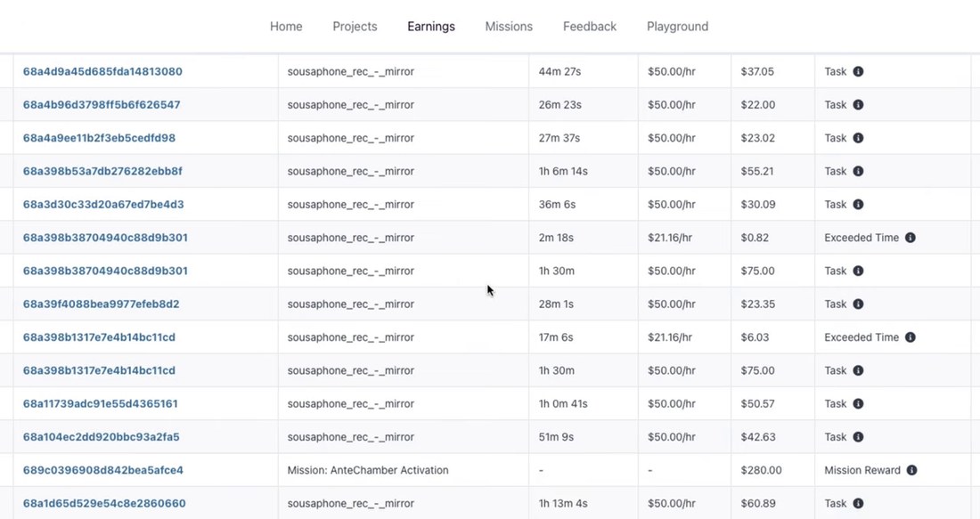Click the info icon in the $30.09 row
Screen dimensions: 980x519
point(858,204)
